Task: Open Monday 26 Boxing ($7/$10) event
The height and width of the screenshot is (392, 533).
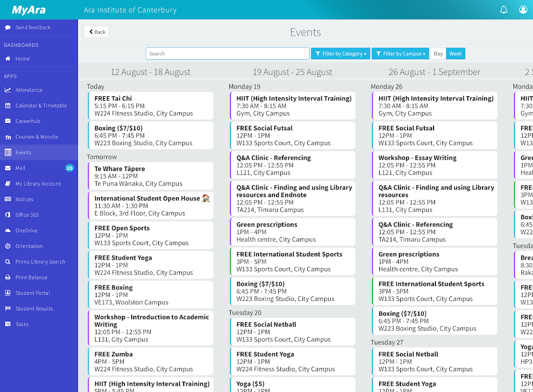Action: (x=435, y=321)
